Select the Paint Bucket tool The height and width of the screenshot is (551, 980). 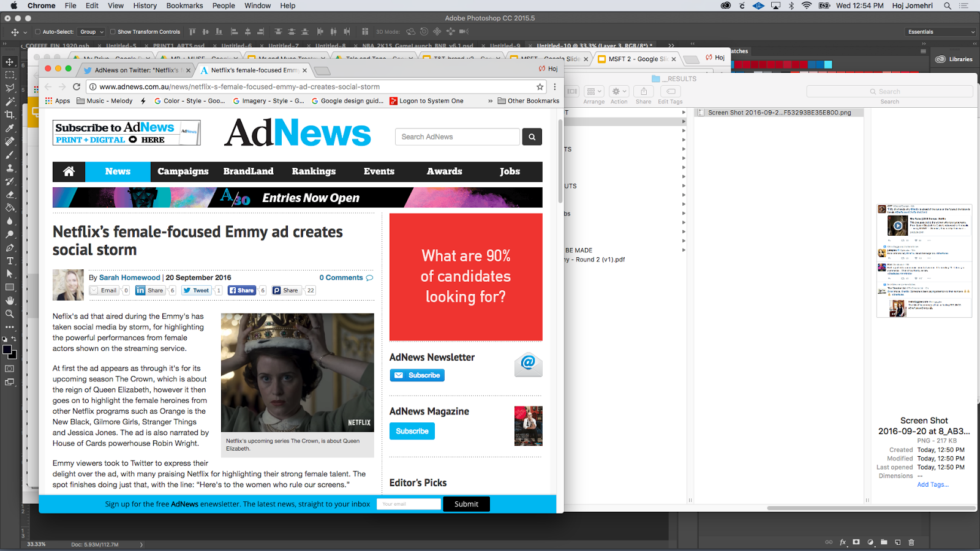pos(10,208)
